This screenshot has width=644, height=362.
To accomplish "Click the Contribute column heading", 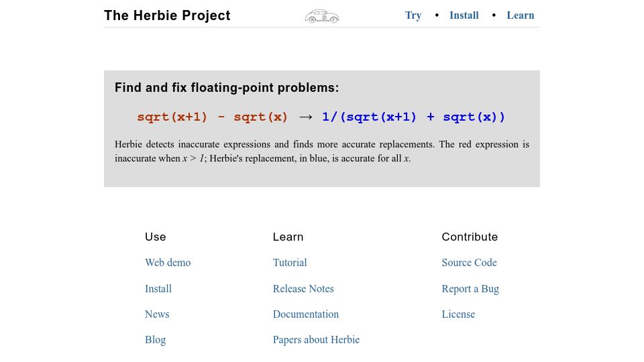I will [x=470, y=237].
